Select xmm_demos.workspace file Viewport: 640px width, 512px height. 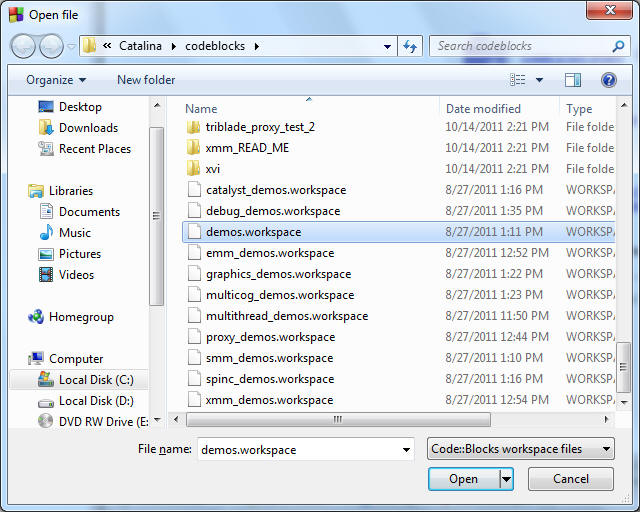click(x=269, y=400)
